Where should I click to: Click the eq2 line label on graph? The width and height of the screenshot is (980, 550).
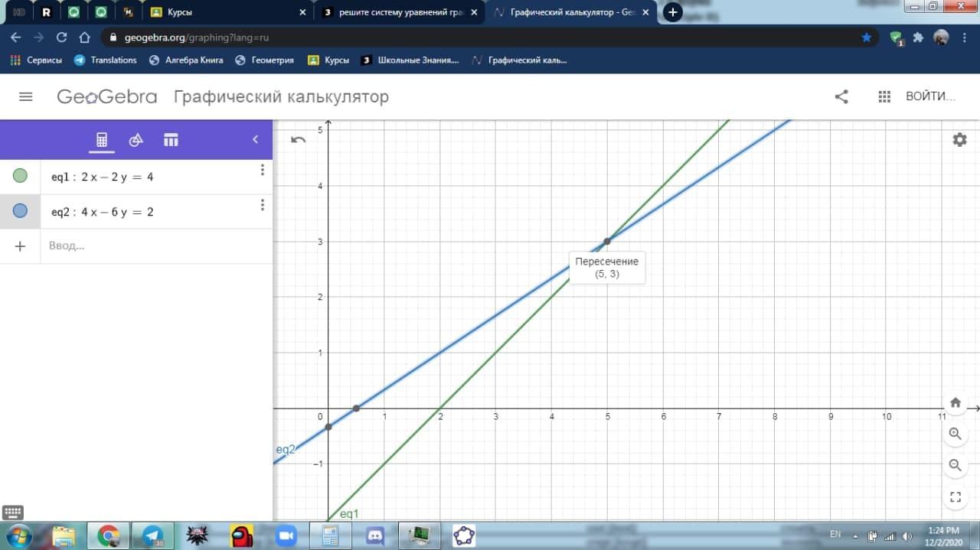click(x=286, y=450)
